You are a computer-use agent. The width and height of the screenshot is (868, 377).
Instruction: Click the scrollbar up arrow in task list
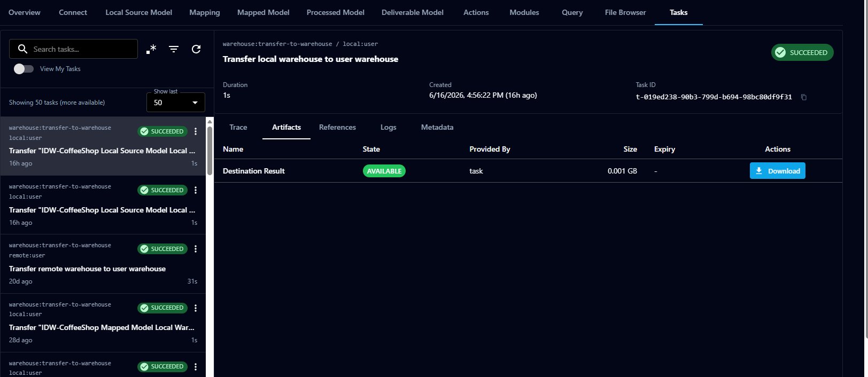pos(210,121)
